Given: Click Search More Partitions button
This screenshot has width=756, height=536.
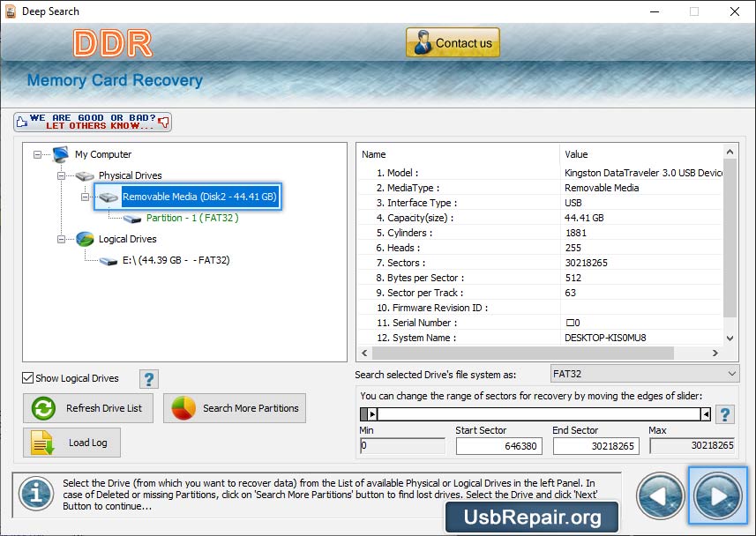Looking at the screenshot, I should point(235,408).
